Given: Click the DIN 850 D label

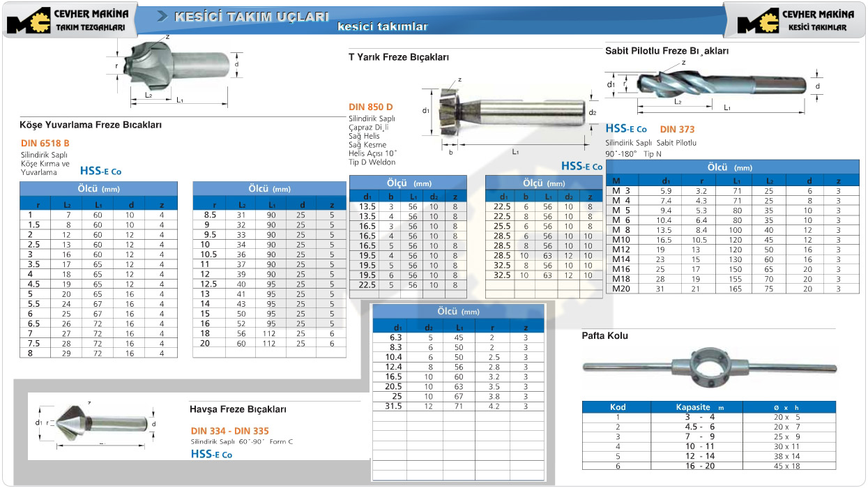Looking at the screenshot, I should point(370,107).
